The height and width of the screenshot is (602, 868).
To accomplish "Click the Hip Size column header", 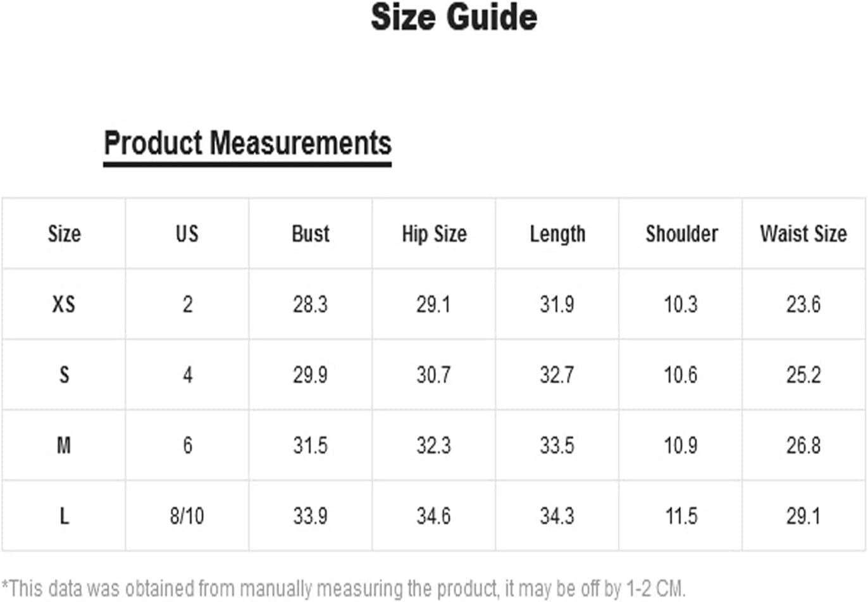I will coord(434,234).
